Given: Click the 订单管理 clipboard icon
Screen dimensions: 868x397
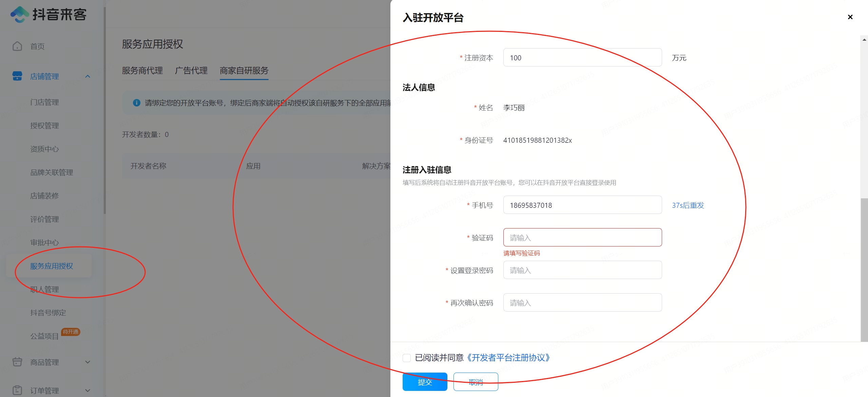Looking at the screenshot, I should click(17, 390).
